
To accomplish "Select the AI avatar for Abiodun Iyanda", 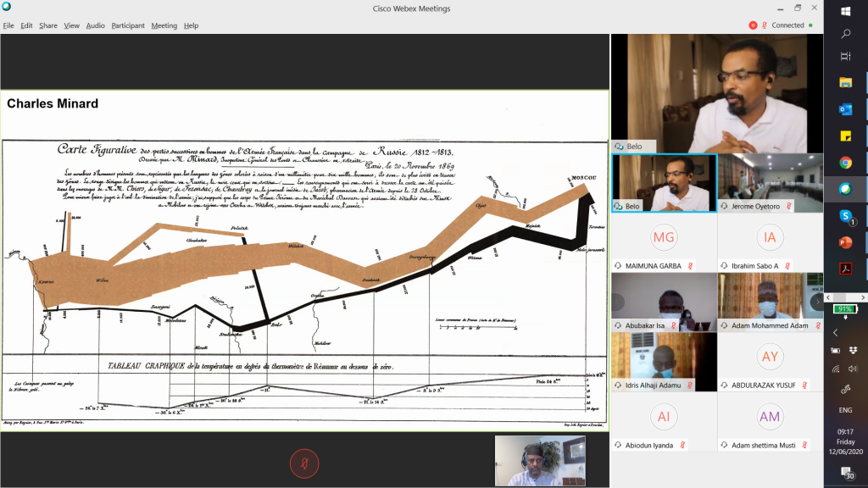I will click(664, 417).
